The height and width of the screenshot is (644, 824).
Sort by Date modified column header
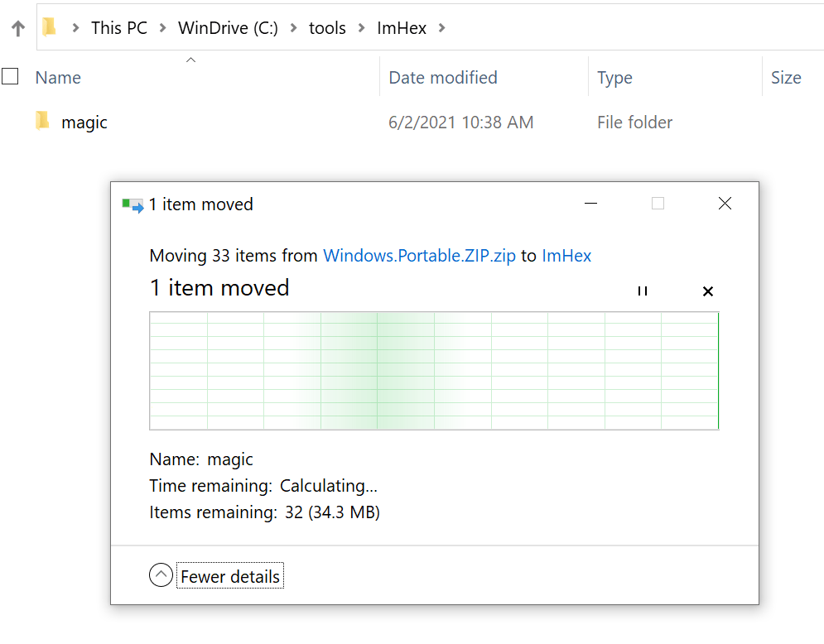pyautogui.click(x=443, y=78)
